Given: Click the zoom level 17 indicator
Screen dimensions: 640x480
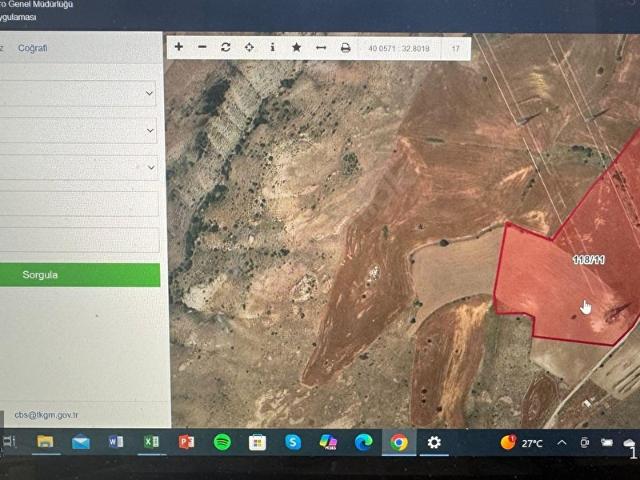Looking at the screenshot, I should point(456,48).
